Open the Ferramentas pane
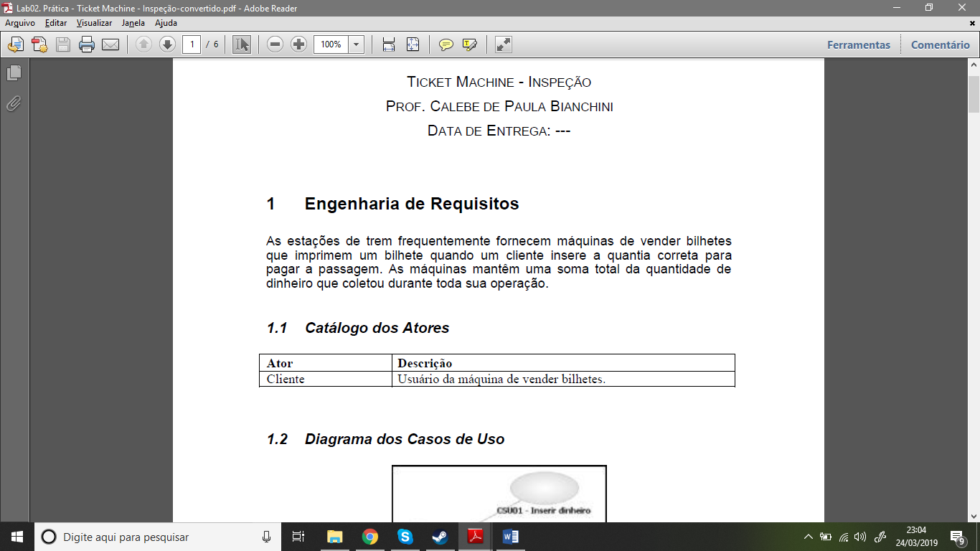This screenshot has width=980, height=551. pos(859,44)
